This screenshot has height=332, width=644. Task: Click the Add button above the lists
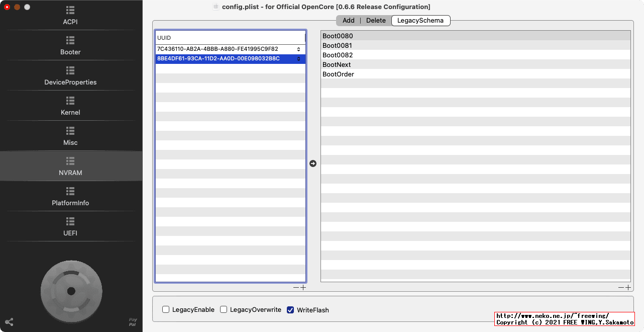(x=348, y=21)
